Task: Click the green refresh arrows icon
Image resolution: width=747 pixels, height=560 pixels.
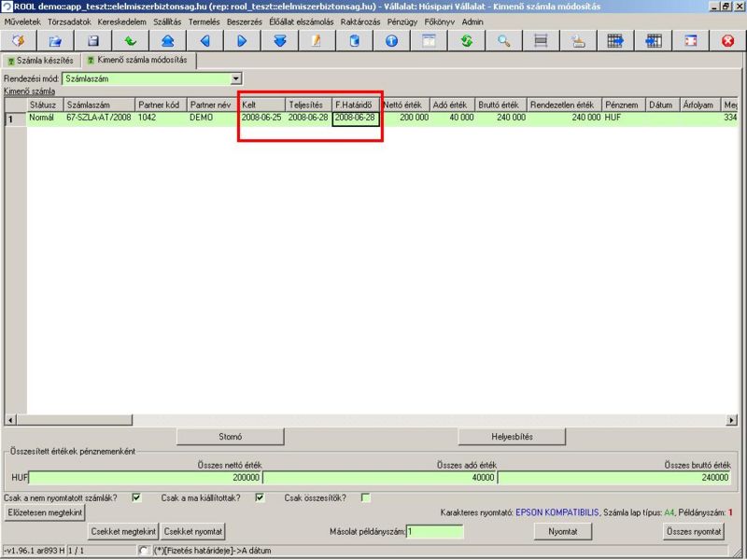Action: click(466, 41)
